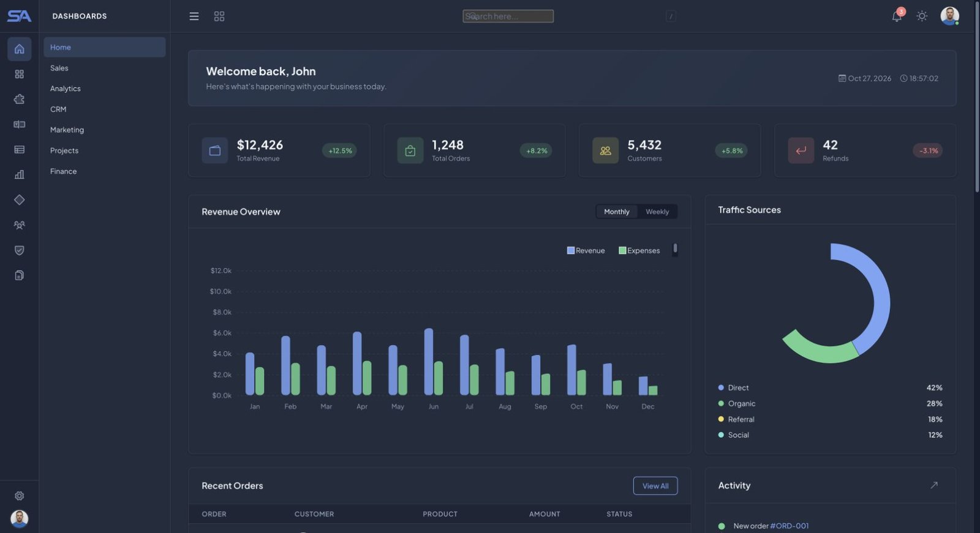Toggle Expenses series in chart legend
This screenshot has height=533, width=980.
(639, 251)
